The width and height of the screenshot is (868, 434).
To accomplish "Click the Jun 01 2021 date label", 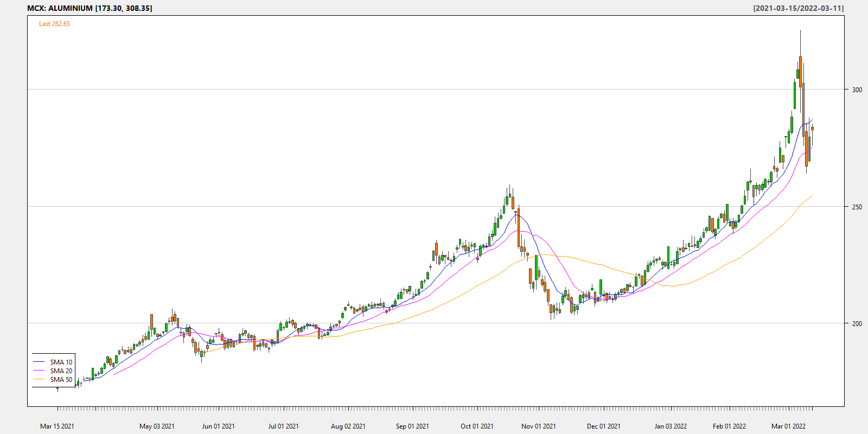I will pos(218,426).
